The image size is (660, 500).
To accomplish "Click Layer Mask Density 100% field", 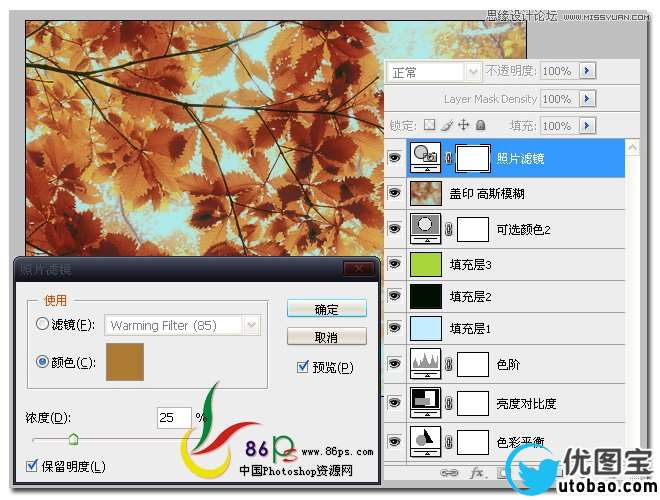I will click(x=559, y=99).
